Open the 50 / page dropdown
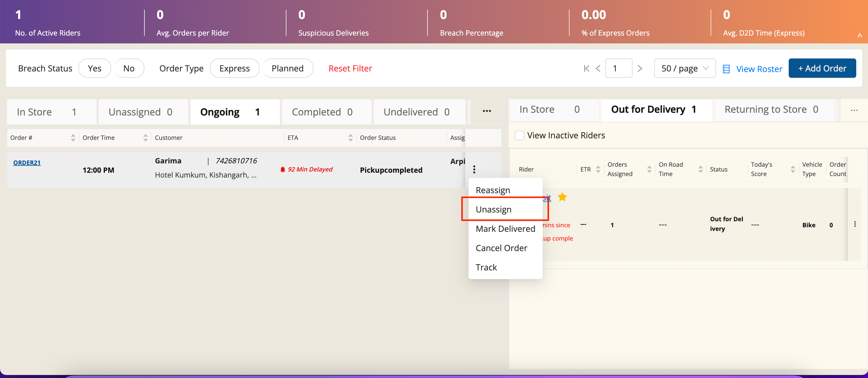 (x=684, y=68)
